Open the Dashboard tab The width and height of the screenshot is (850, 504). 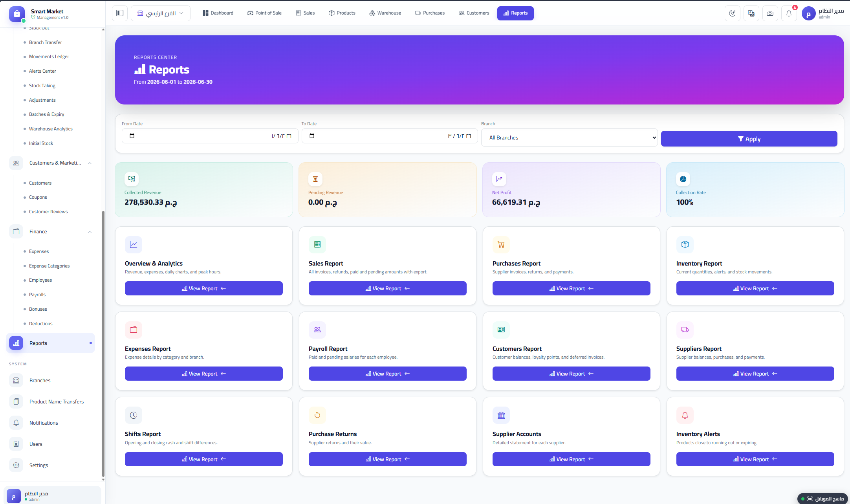218,13
